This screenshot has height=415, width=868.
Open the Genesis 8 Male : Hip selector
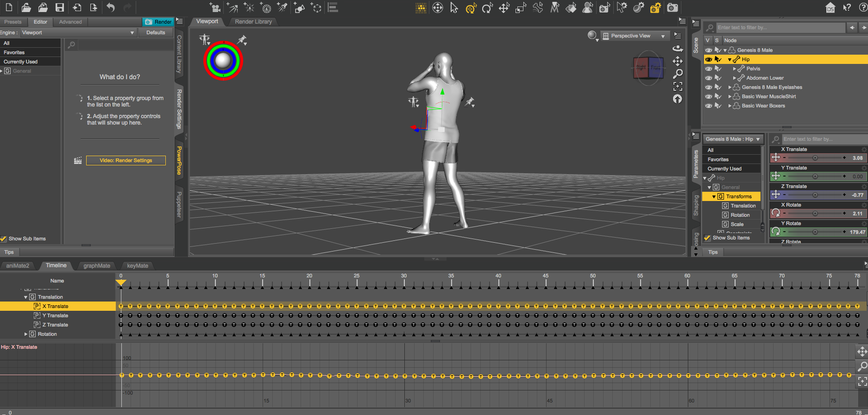[732, 139]
